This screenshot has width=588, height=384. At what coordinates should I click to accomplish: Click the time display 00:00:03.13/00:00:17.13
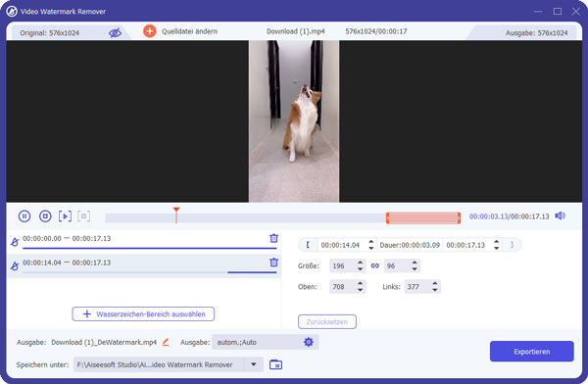pyautogui.click(x=509, y=216)
